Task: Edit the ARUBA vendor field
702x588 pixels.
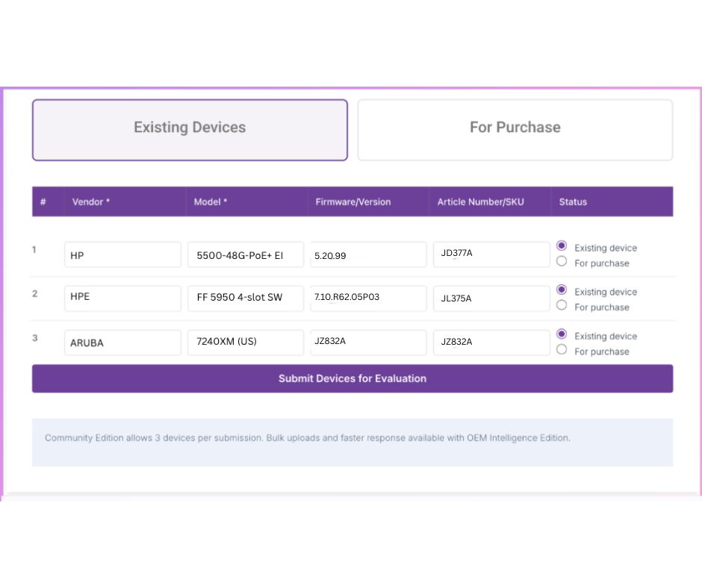Action: tap(122, 343)
